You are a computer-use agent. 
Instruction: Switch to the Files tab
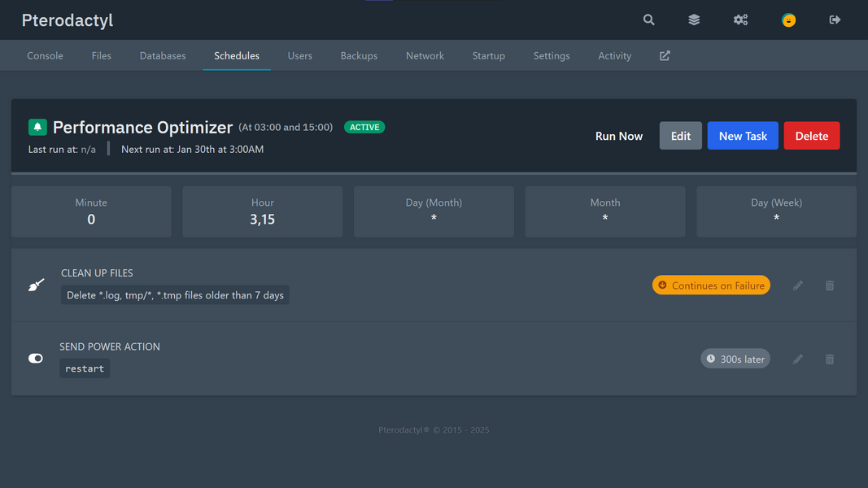coord(102,56)
